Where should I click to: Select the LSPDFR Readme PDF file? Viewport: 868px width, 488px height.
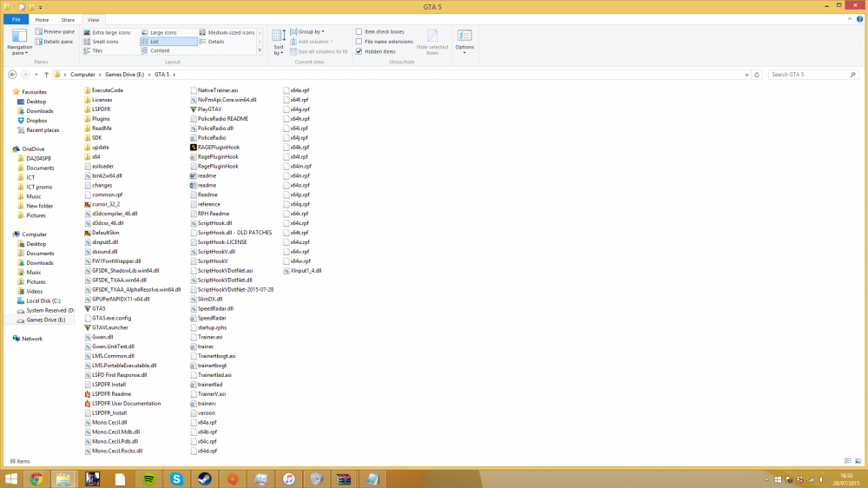point(108,394)
